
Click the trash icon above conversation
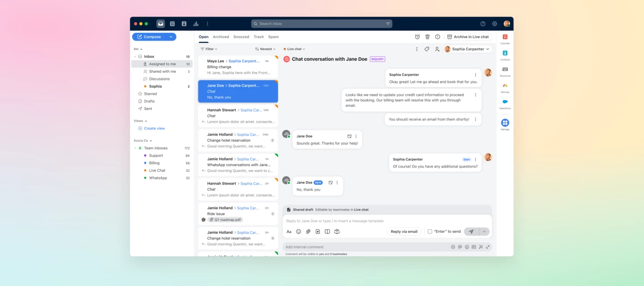pos(428,37)
